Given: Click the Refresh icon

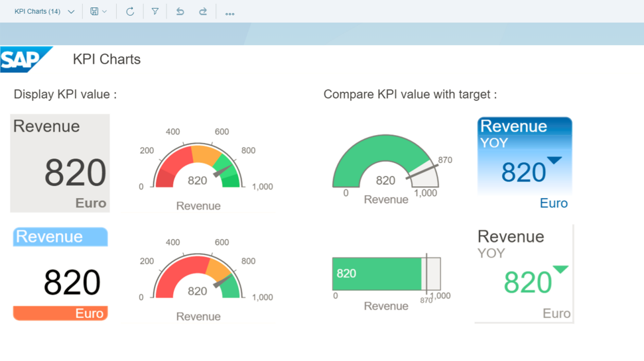Looking at the screenshot, I should point(130,11).
